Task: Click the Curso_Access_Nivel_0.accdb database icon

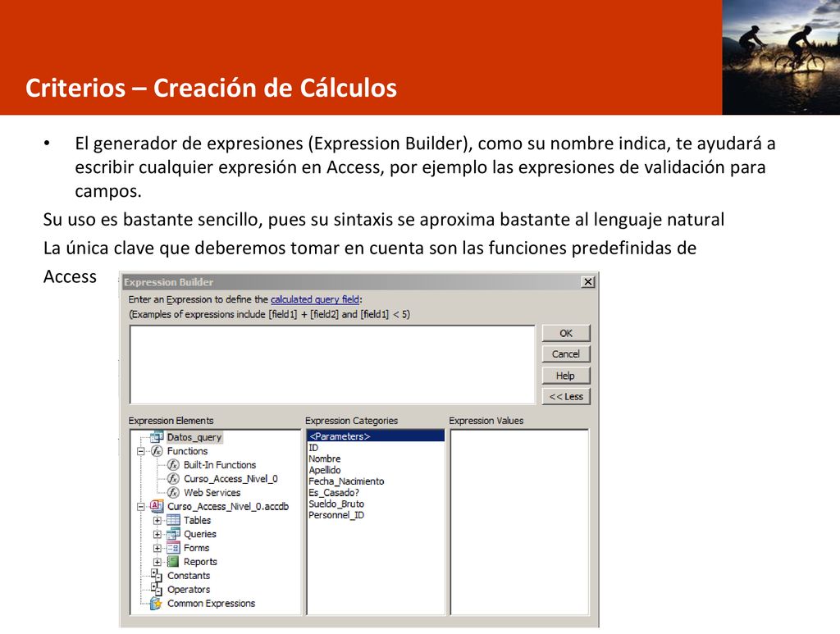Action: [x=157, y=506]
